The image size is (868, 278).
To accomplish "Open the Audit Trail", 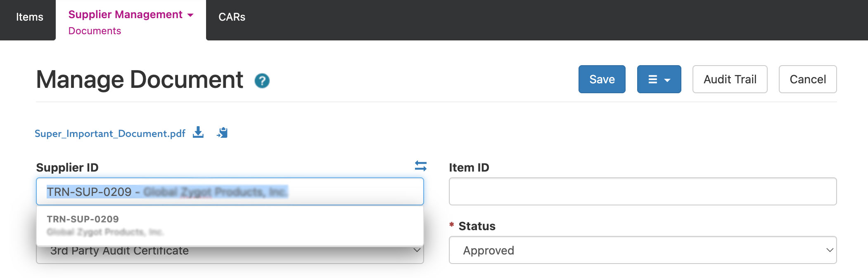I will click(730, 79).
